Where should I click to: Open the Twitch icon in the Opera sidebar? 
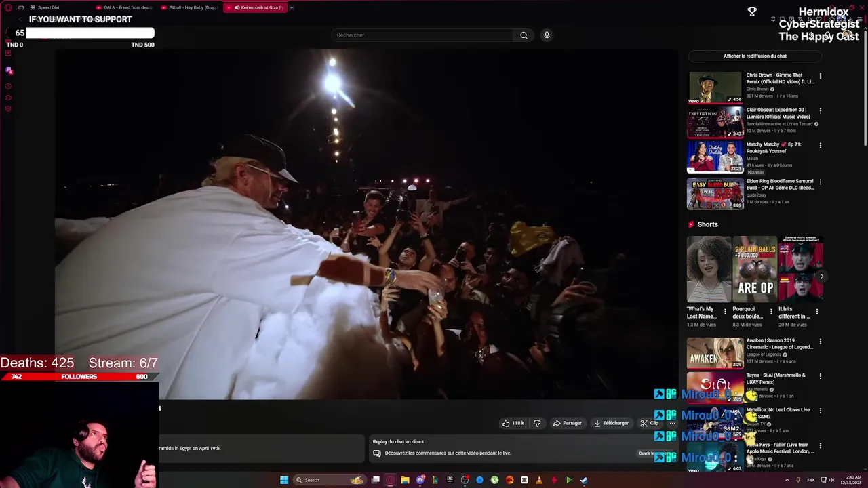tap(8, 70)
